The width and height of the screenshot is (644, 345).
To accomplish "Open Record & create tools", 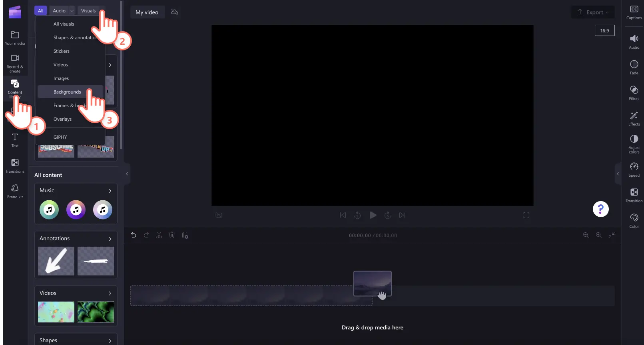I will point(15,63).
